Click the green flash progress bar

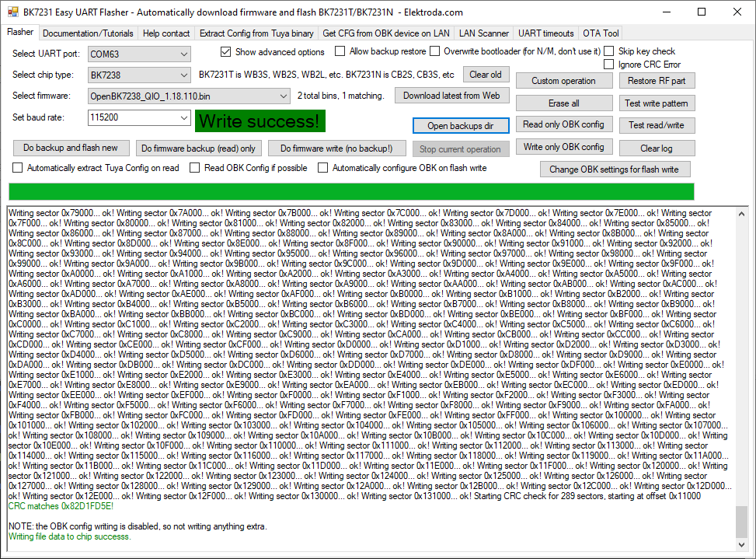[351, 191]
